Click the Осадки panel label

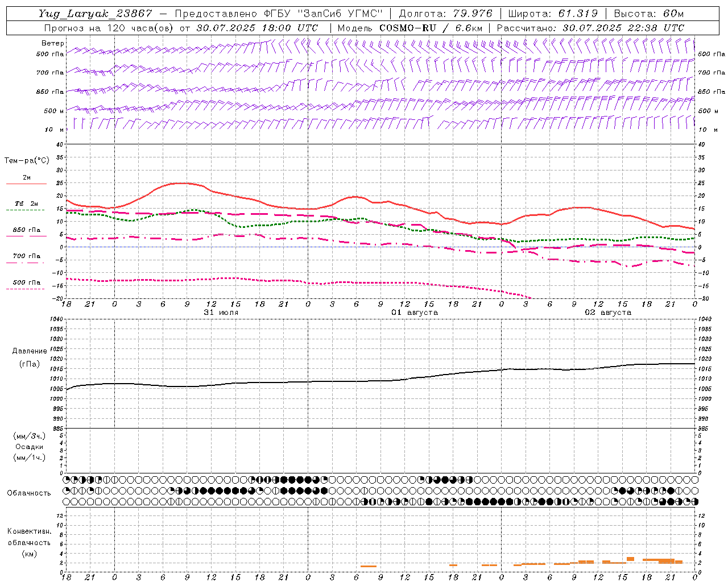[30, 447]
